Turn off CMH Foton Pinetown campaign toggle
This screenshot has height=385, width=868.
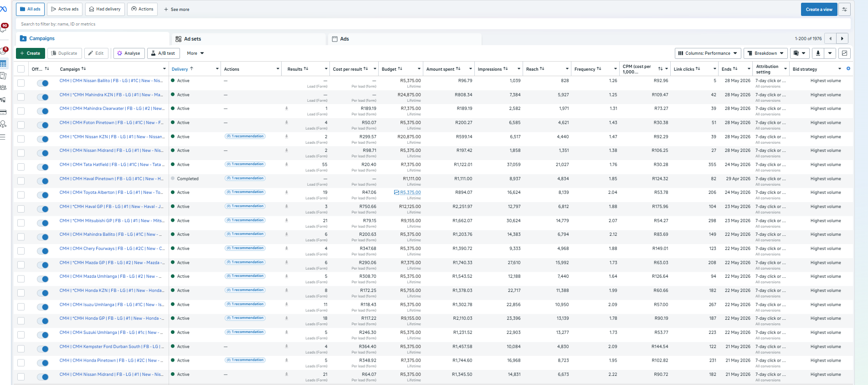[x=43, y=125]
